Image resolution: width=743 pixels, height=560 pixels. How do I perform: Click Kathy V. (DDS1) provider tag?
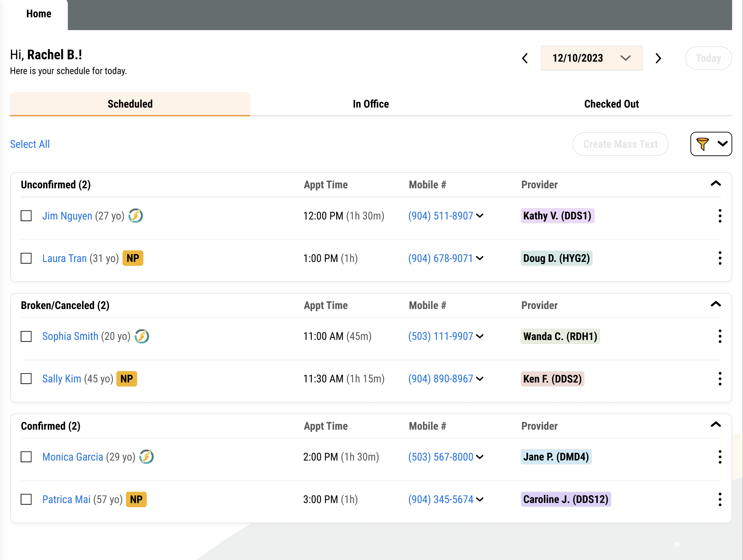coord(557,216)
